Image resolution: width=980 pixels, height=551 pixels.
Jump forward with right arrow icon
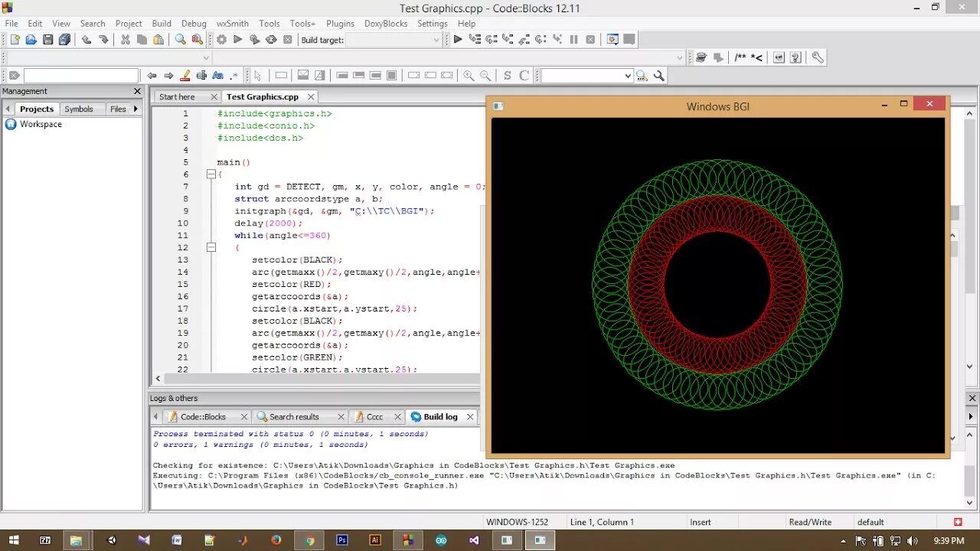168,76
